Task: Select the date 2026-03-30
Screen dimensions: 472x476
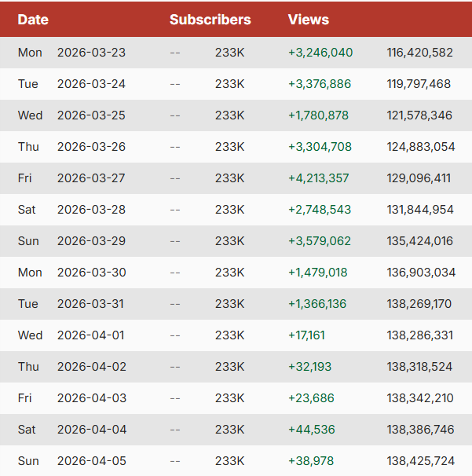Action: coord(92,273)
